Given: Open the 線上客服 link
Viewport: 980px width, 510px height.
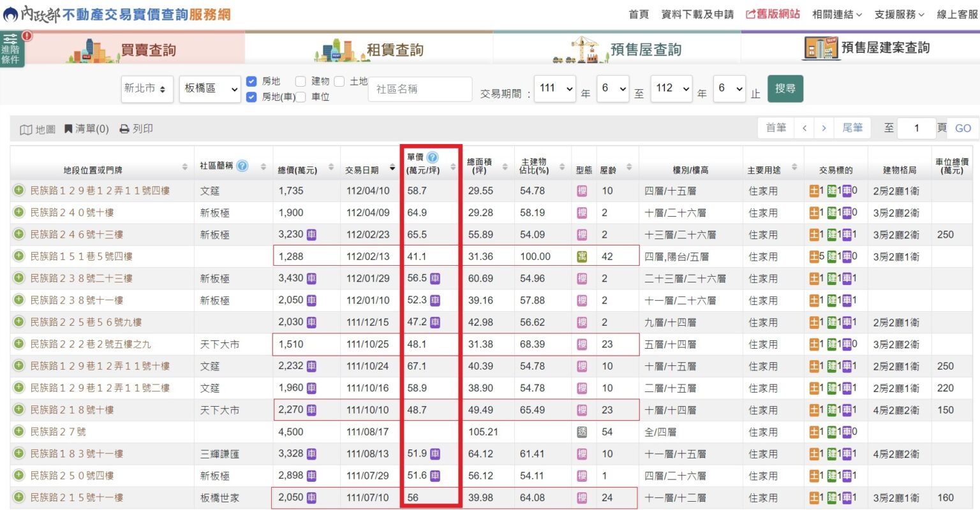Looking at the screenshot, I should [x=957, y=14].
